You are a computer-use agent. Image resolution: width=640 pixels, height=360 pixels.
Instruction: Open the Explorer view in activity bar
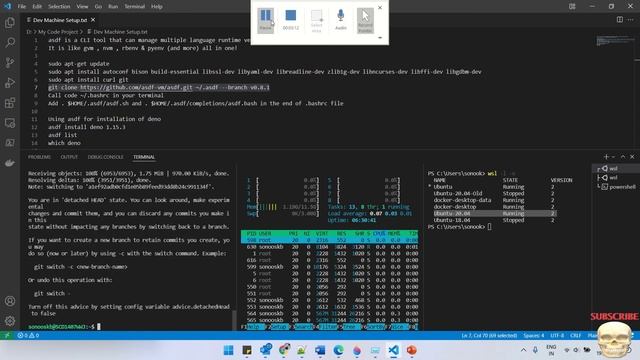click(x=10, y=22)
